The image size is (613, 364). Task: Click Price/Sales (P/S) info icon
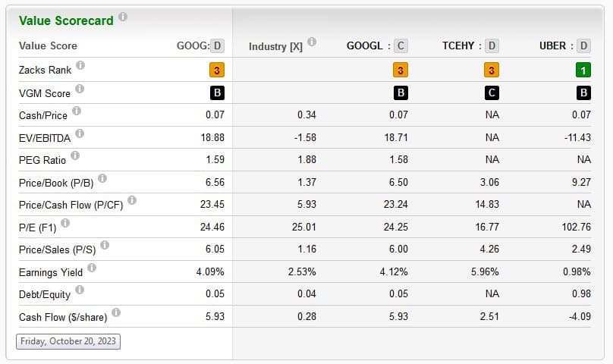[x=105, y=245]
